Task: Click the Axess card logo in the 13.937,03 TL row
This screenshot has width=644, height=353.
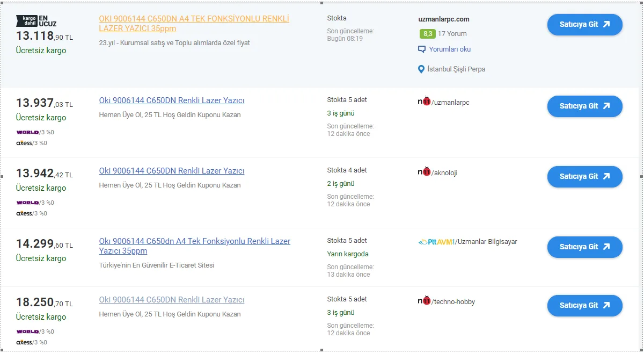Action: [24, 143]
